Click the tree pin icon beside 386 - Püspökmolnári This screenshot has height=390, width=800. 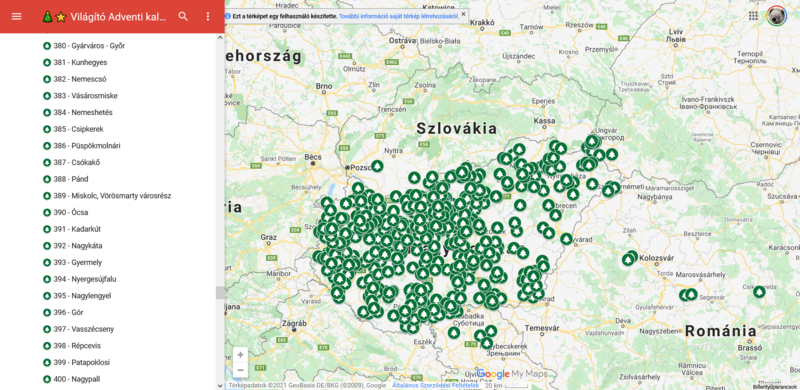pyautogui.click(x=47, y=146)
